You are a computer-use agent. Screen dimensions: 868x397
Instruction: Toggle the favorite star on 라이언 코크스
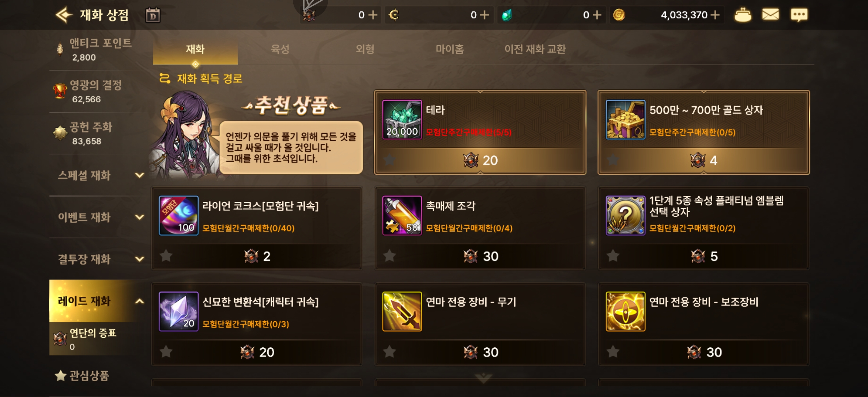pos(166,256)
